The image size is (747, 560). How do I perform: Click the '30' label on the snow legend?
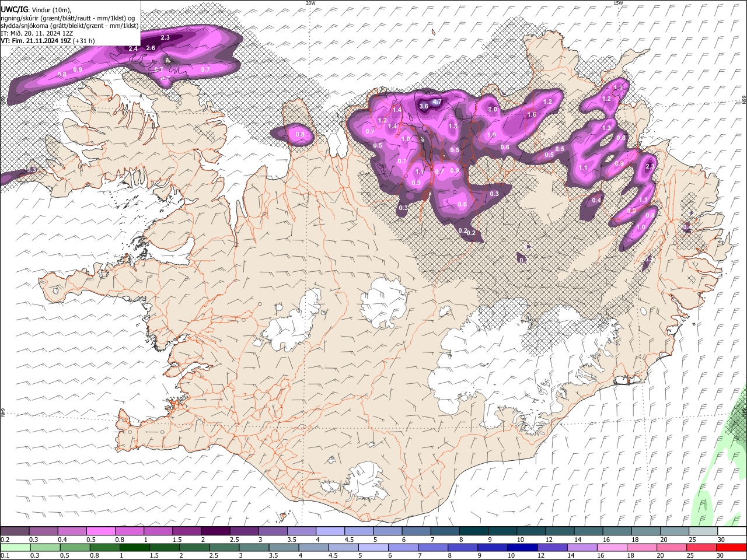pos(721,540)
